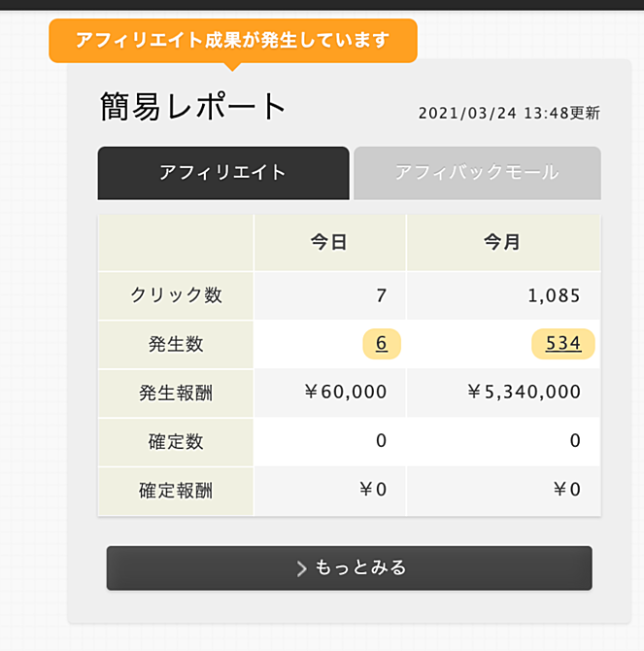Click the 簡易レポート heading
The width and height of the screenshot is (644, 651).
pos(192,107)
